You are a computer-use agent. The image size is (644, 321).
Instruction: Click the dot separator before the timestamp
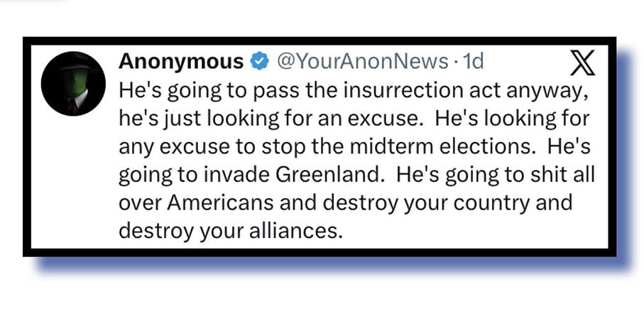(x=454, y=62)
